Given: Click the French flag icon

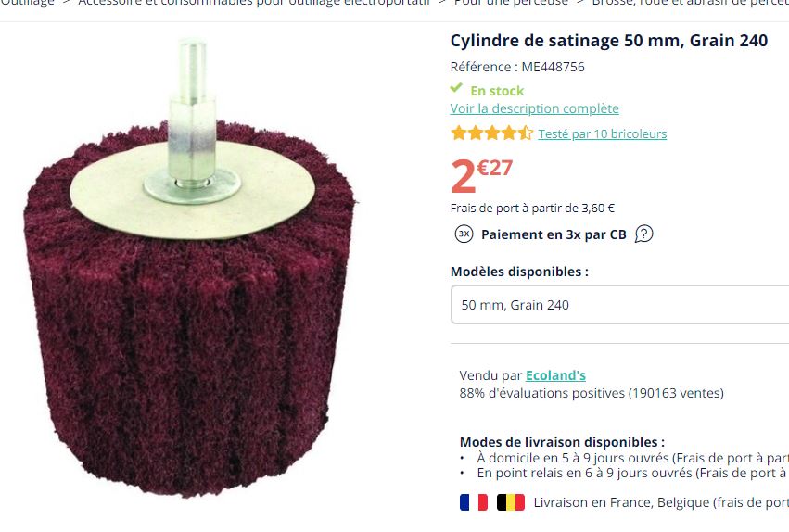Looking at the screenshot, I should click(473, 502).
